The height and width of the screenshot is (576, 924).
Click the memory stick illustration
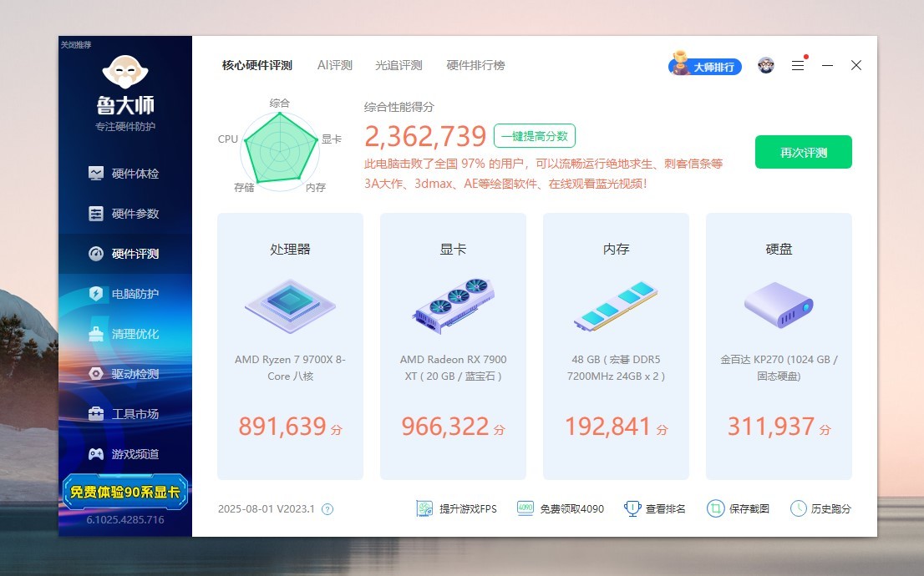[616, 305]
